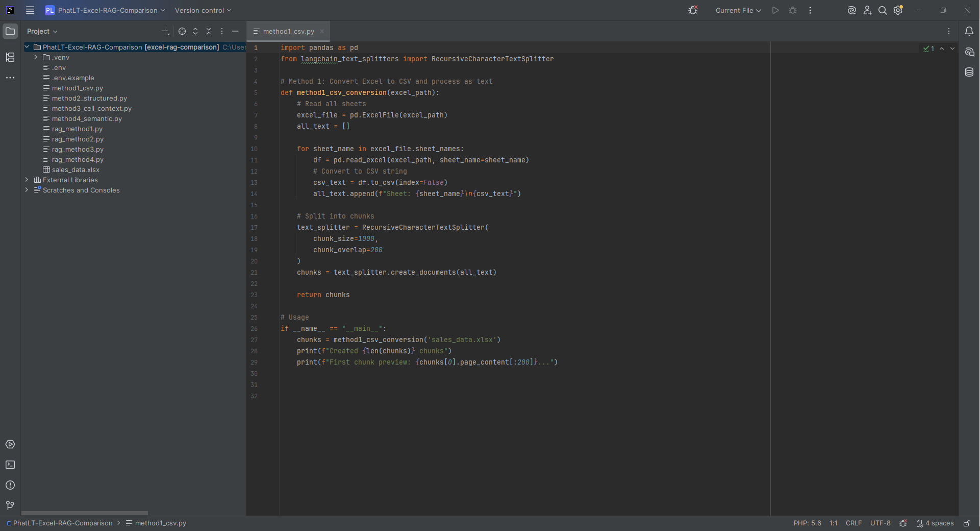Open the inspections widget in status bar

[x=902, y=523]
